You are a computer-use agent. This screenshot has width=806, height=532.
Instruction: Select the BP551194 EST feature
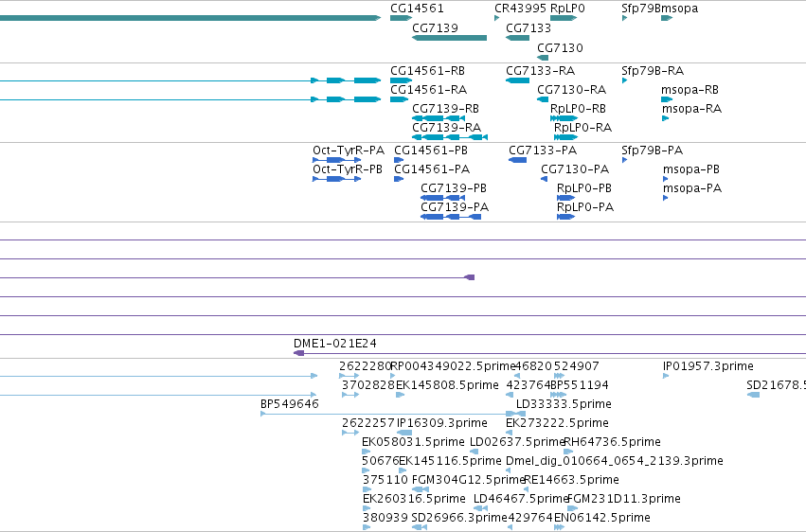click(558, 395)
